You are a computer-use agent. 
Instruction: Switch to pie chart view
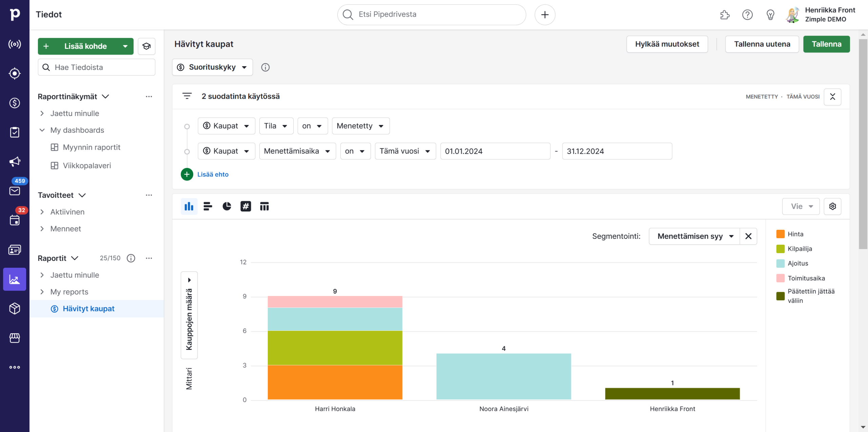226,206
